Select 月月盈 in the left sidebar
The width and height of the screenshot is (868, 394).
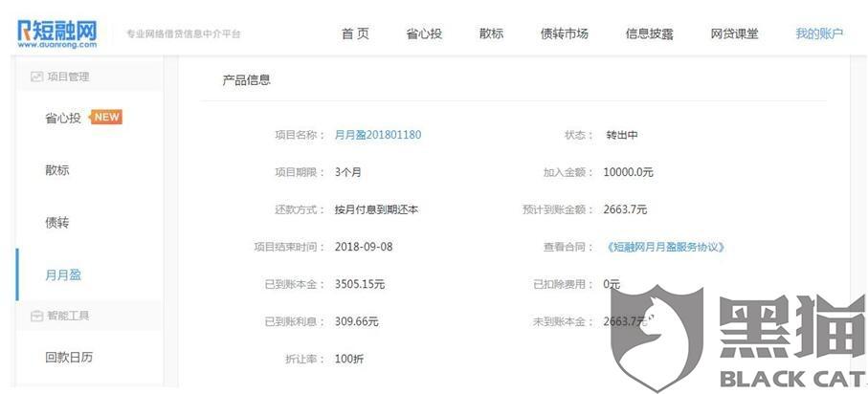click(63, 275)
